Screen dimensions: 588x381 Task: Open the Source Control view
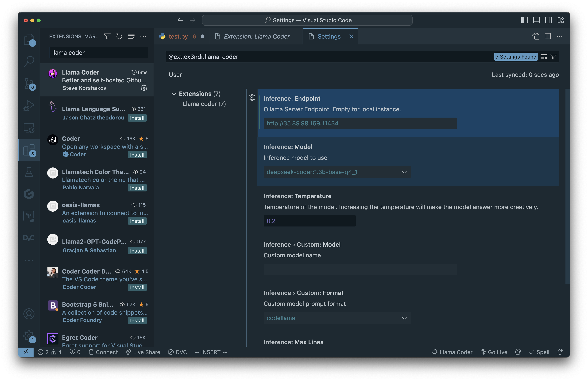pyautogui.click(x=29, y=83)
